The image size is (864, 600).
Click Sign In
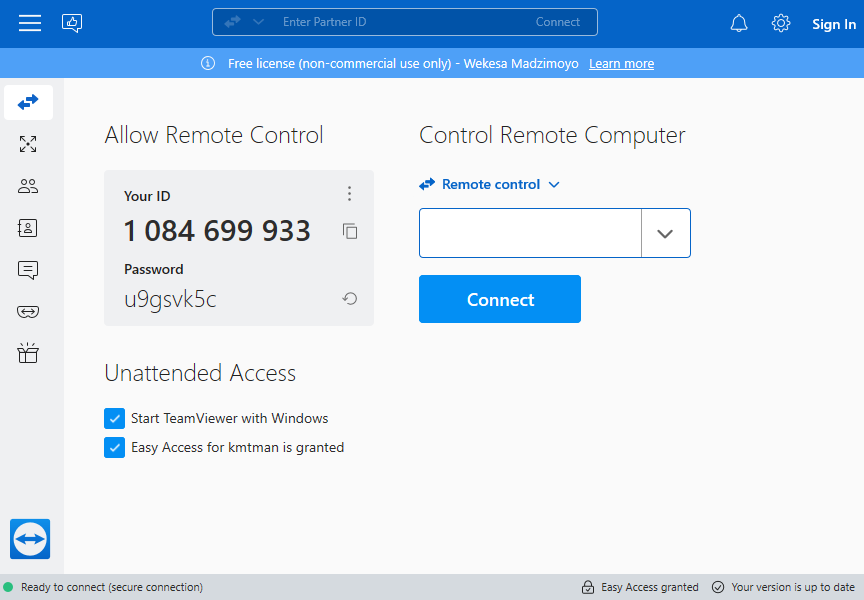[x=834, y=24]
